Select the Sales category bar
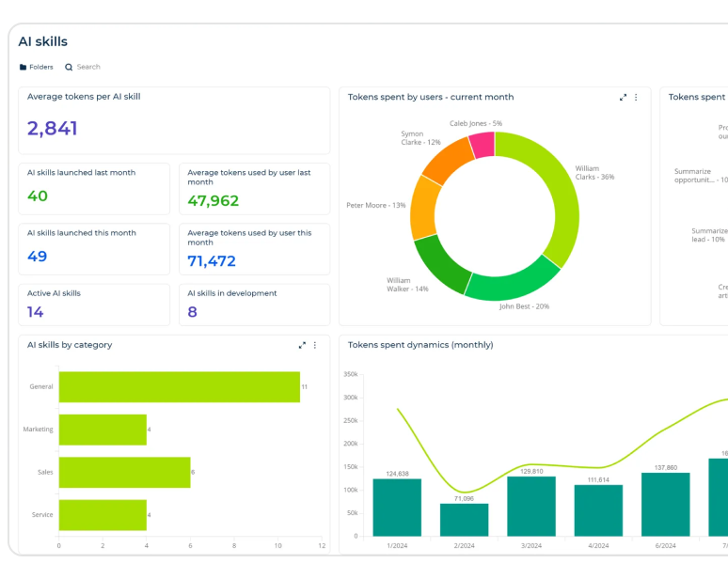Image resolution: width=728 pixels, height=579 pixels. click(124, 472)
